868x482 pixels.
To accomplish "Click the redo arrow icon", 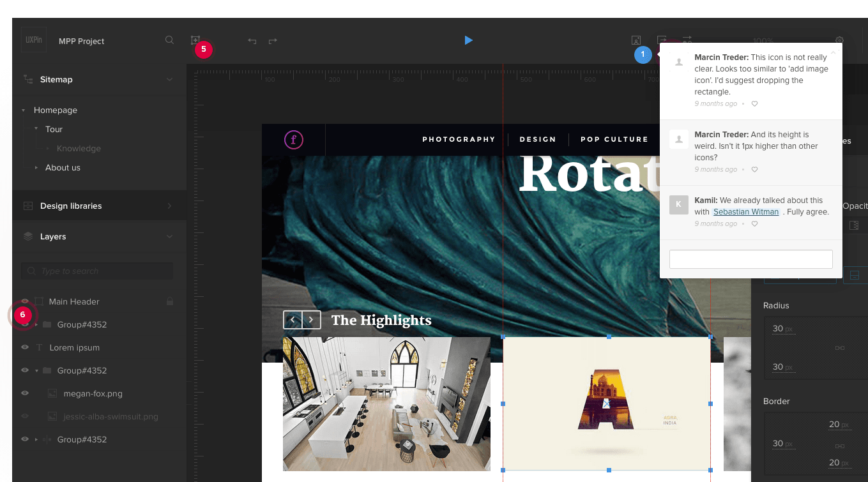I will coord(273,41).
